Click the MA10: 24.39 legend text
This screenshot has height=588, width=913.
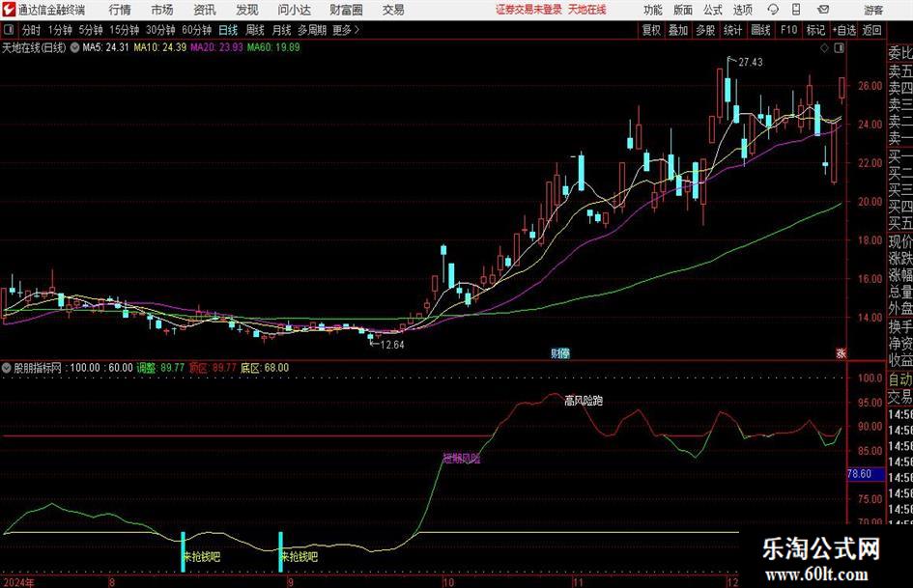click(160, 47)
